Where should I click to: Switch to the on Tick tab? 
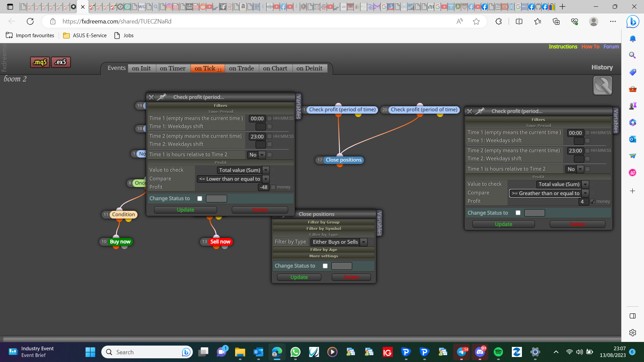point(208,68)
